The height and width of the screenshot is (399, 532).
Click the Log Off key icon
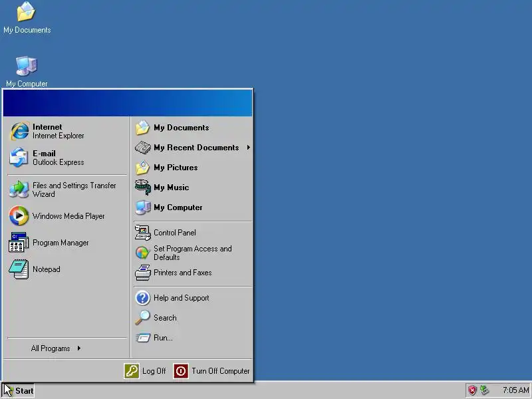click(x=132, y=371)
